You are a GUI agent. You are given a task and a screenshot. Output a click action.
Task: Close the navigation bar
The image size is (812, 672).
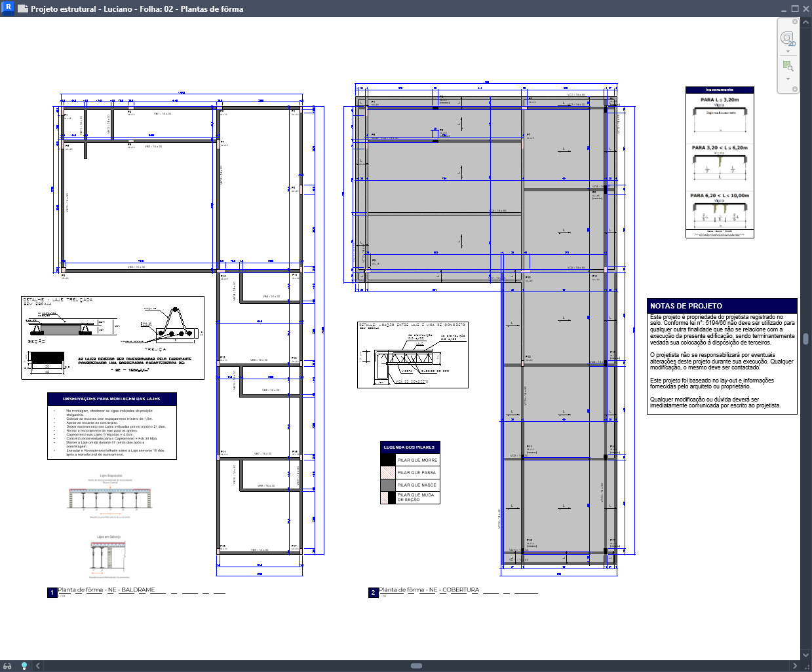click(x=795, y=22)
